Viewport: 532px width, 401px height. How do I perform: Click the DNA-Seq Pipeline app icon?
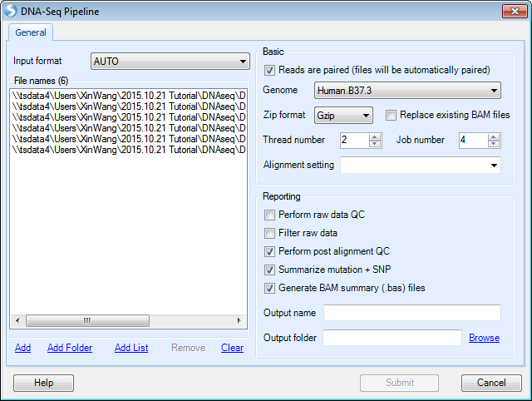pos(11,11)
